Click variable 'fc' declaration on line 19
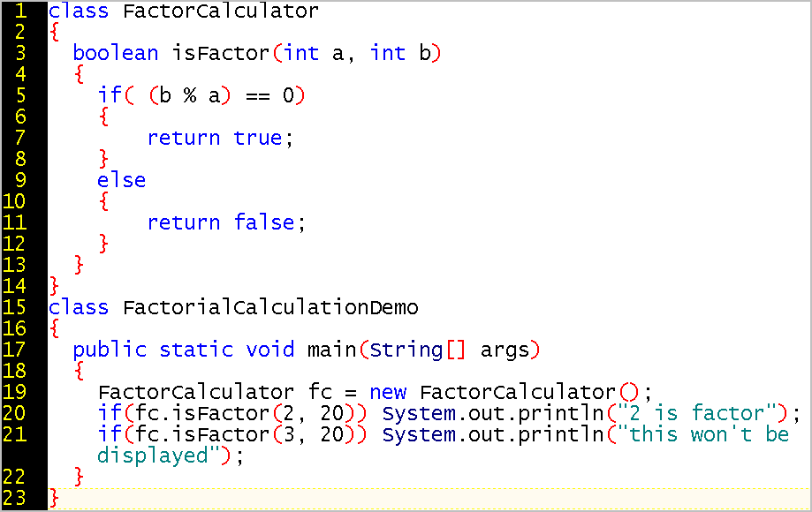Image resolution: width=812 pixels, height=512 pixels. 320,392
